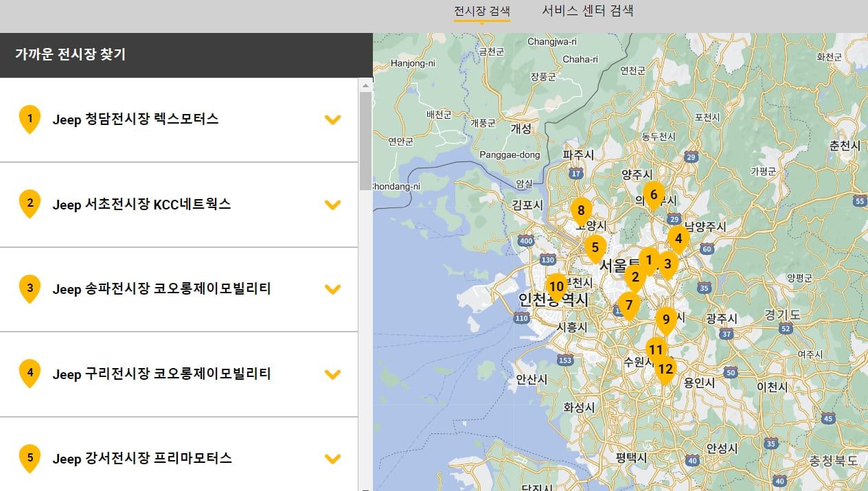Click map pin number 1 near Seoul
The image size is (868, 491).
(648, 260)
